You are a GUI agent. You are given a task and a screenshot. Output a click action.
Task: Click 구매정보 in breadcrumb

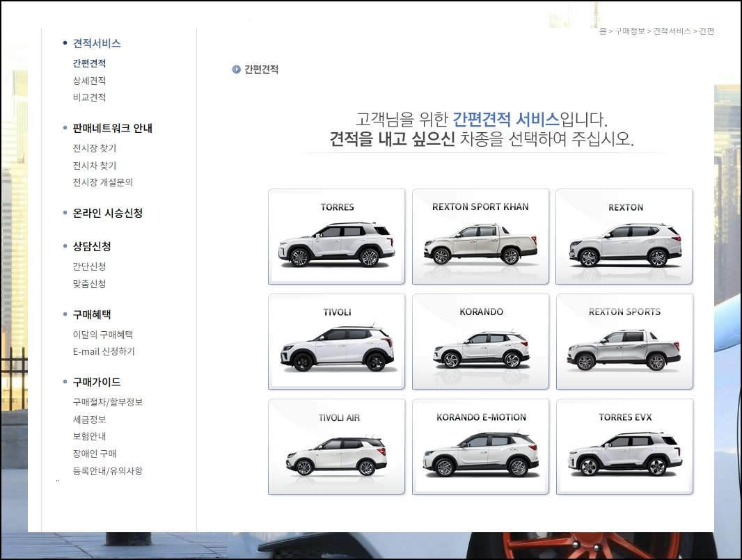point(629,31)
